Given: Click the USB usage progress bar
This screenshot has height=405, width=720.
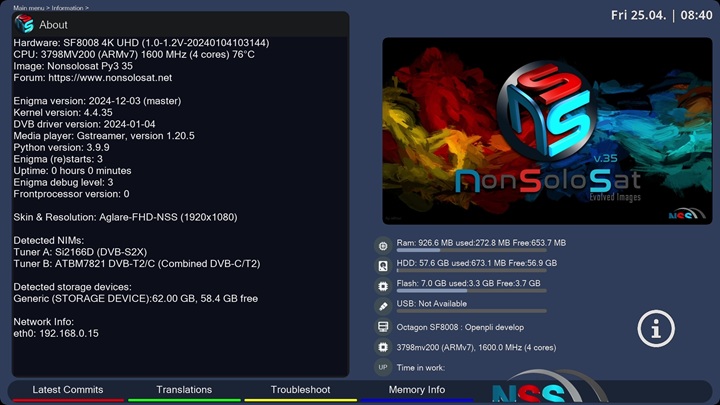Looking at the screenshot, I should click(472, 311).
